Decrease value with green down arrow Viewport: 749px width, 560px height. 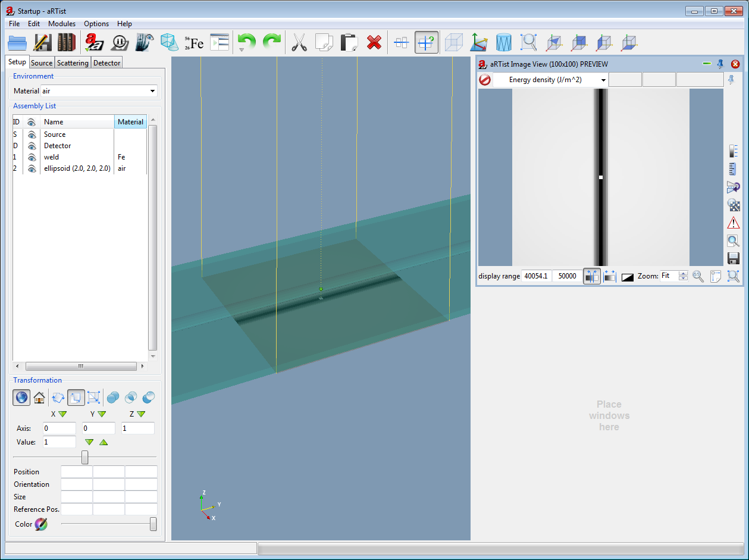[89, 442]
